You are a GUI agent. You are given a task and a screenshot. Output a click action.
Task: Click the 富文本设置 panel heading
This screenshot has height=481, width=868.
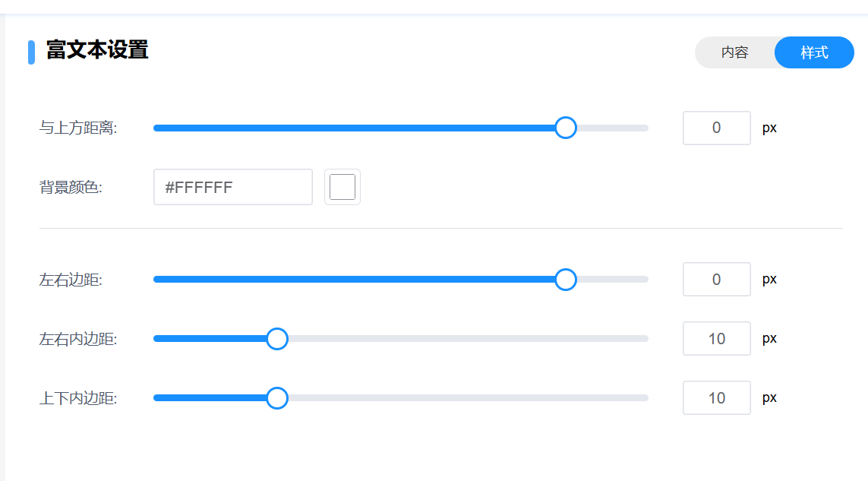(x=96, y=51)
